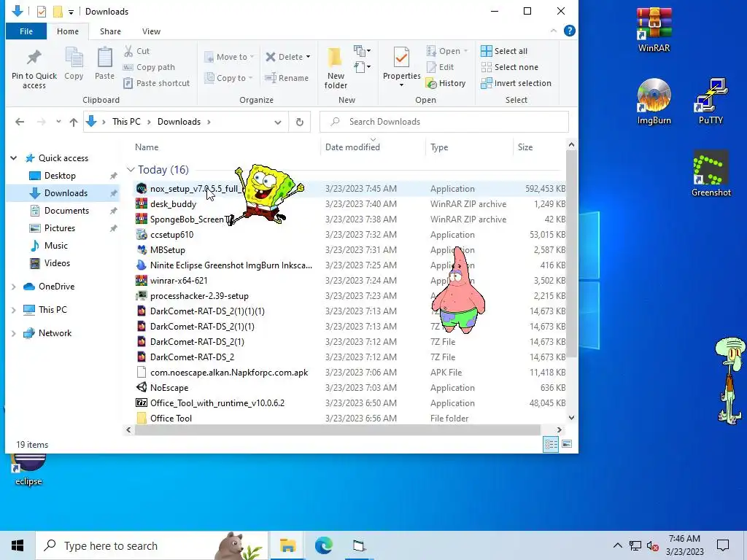Click the horizontal scrollbar in file list
Image resolution: width=747 pixels, height=560 pixels.
pyautogui.click(x=337, y=430)
